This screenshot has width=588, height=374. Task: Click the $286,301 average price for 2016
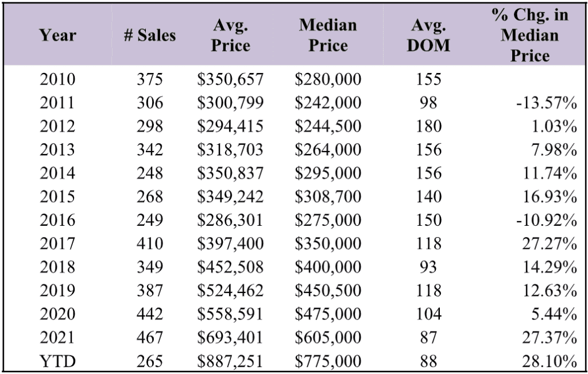tap(230, 220)
